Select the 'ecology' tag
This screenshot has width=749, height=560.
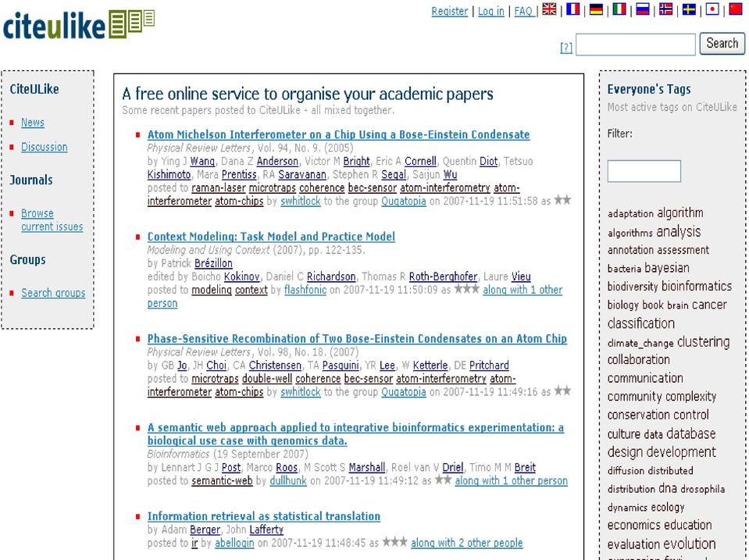(x=667, y=508)
